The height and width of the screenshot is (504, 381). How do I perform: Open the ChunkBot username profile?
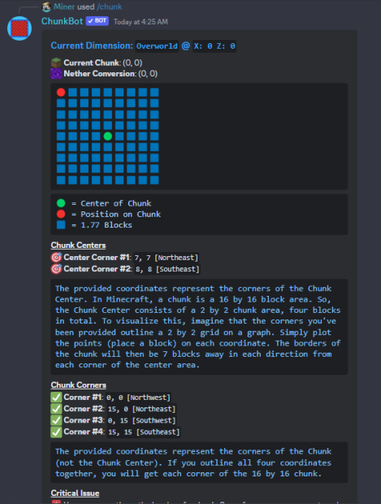[x=62, y=21]
